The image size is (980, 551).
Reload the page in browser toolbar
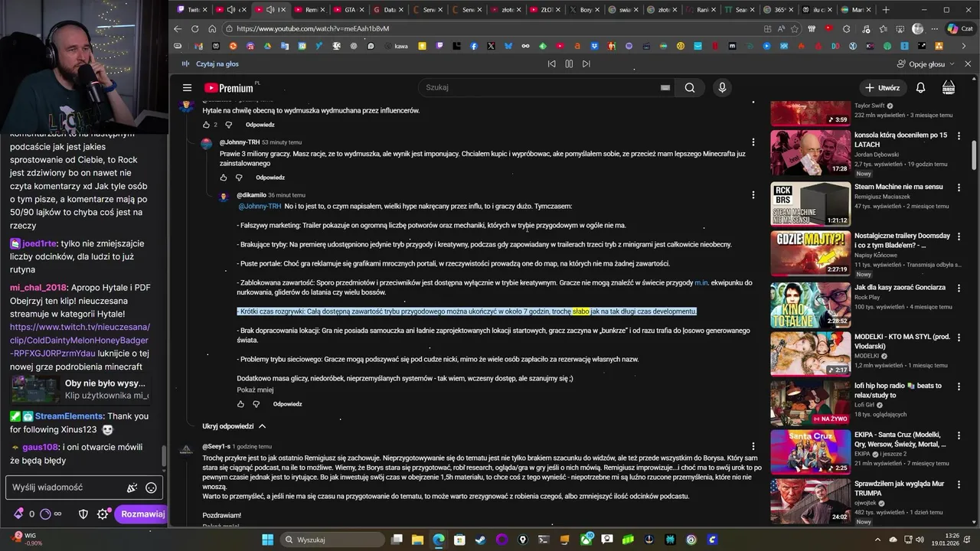click(194, 29)
